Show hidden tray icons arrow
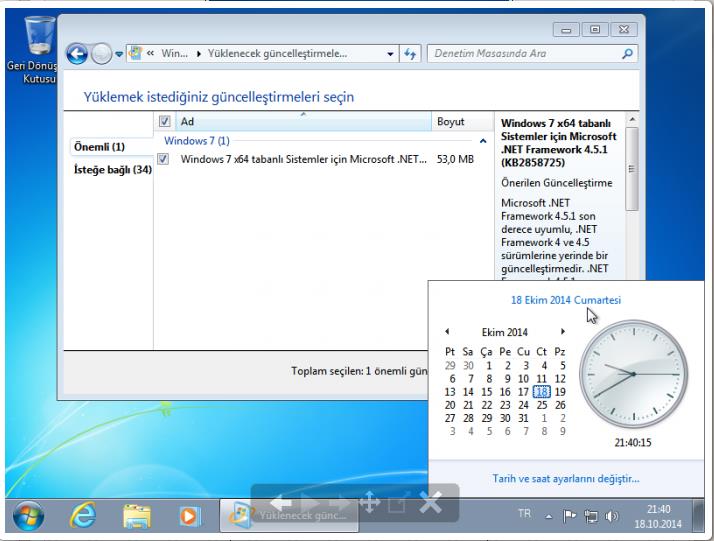 [549, 516]
